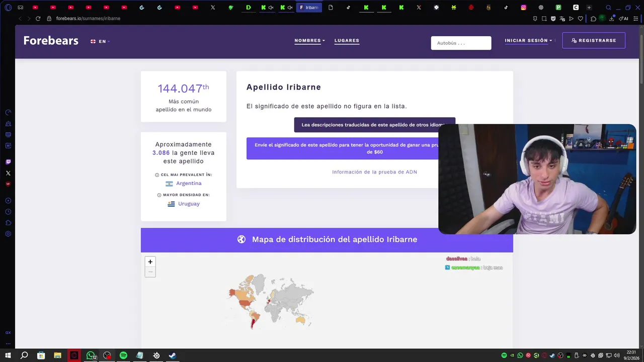Image resolution: width=644 pixels, height=362 pixels.
Task: Zoom in on the distribution map
Action: (150, 262)
